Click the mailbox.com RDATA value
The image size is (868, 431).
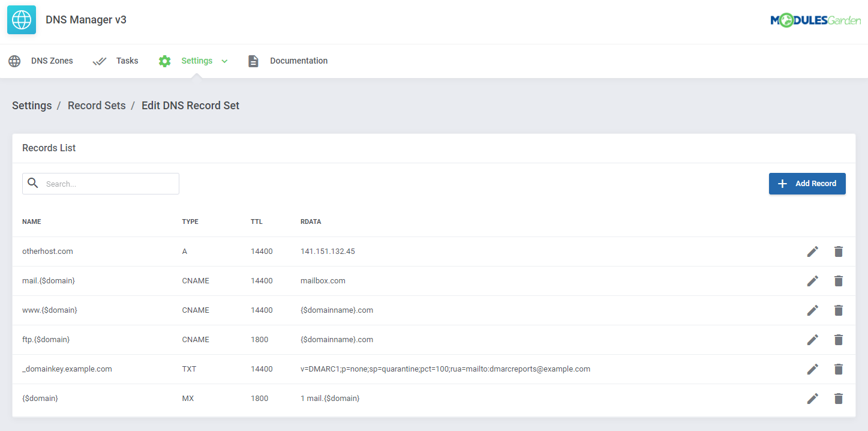(323, 281)
